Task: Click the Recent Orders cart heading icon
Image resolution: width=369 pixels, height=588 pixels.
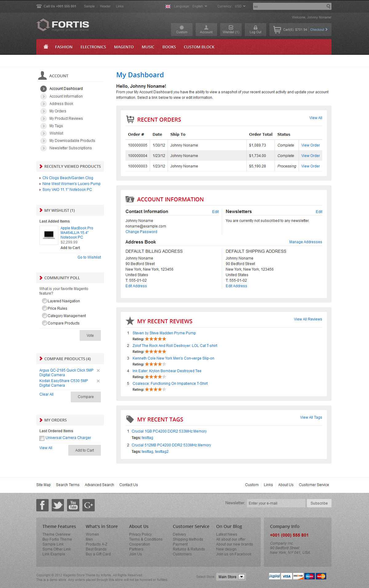Action: pyautogui.click(x=130, y=119)
